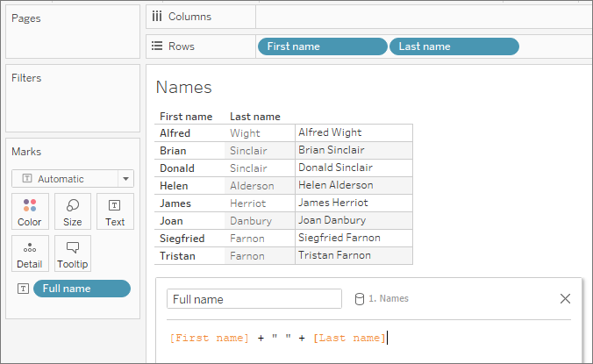Click the First name column header

[x=186, y=117]
